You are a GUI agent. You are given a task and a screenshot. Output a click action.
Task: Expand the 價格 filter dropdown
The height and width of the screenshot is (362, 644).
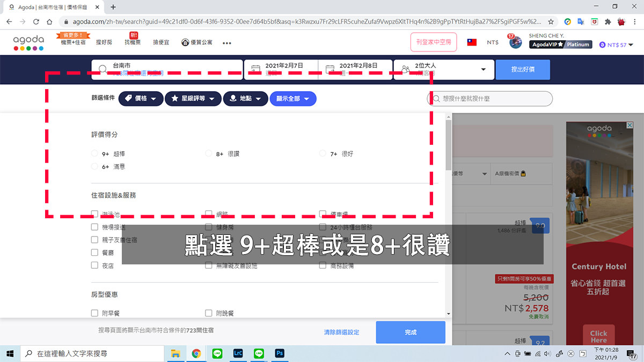(x=141, y=98)
